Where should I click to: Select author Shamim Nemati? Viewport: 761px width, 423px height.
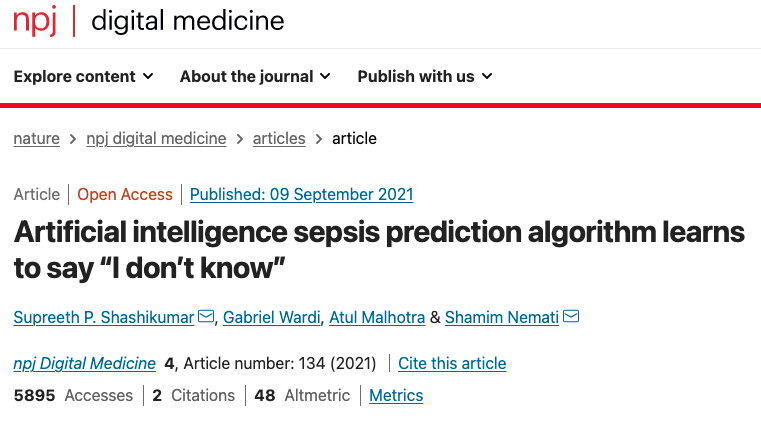pyautogui.click(x=502, y=317)
